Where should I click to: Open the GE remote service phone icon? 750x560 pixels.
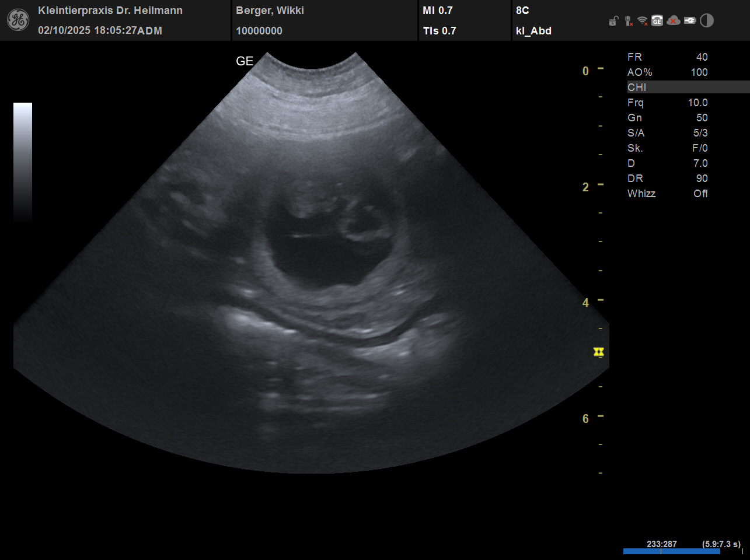point(657,21)
